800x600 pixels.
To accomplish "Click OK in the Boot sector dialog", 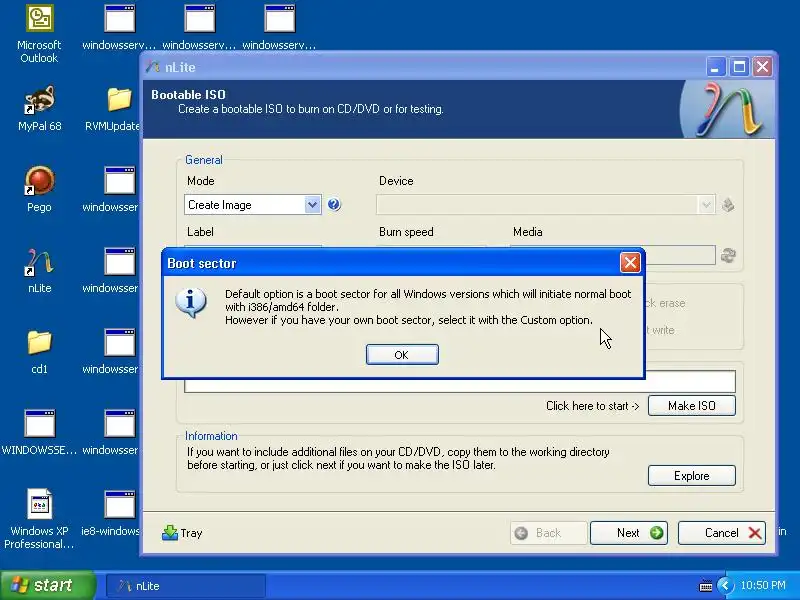I will (402, 355).
